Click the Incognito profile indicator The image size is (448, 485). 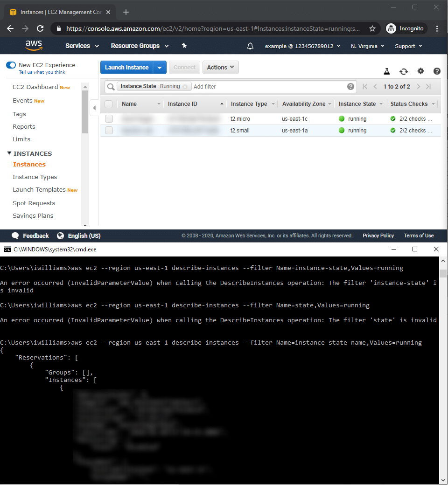tap(406, 28)
